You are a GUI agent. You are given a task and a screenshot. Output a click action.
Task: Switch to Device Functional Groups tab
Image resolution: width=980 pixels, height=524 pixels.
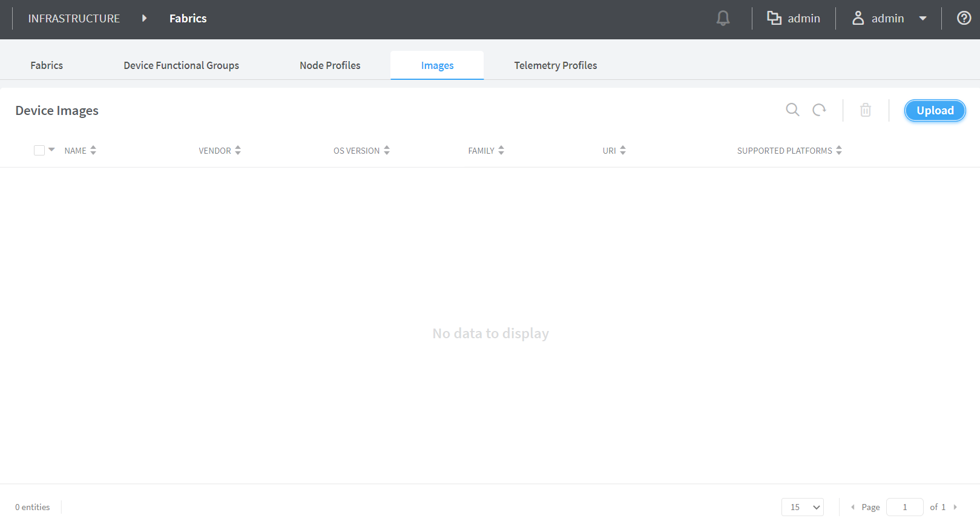[x=181, y=65]
